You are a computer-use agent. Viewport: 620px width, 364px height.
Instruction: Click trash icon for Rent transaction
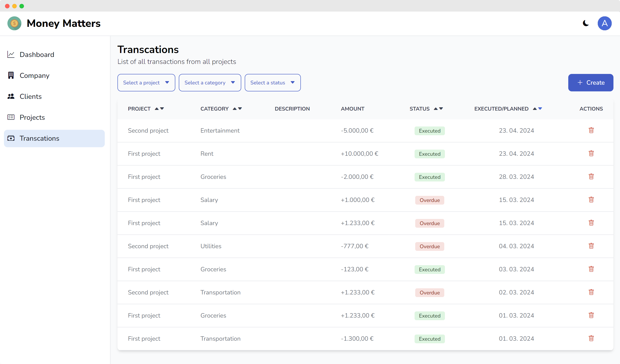pos(591,153)
